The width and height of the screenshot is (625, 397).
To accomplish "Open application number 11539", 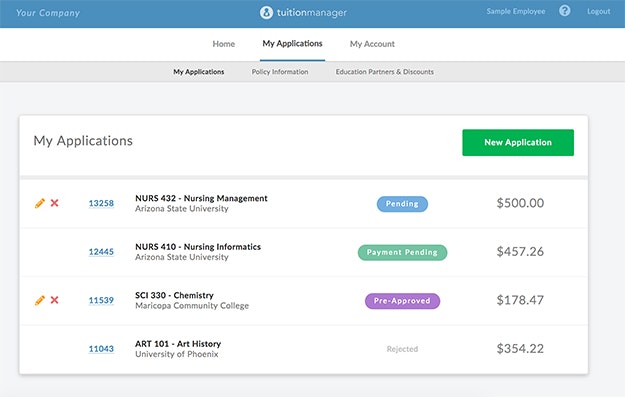I will (x=101, y=300).
